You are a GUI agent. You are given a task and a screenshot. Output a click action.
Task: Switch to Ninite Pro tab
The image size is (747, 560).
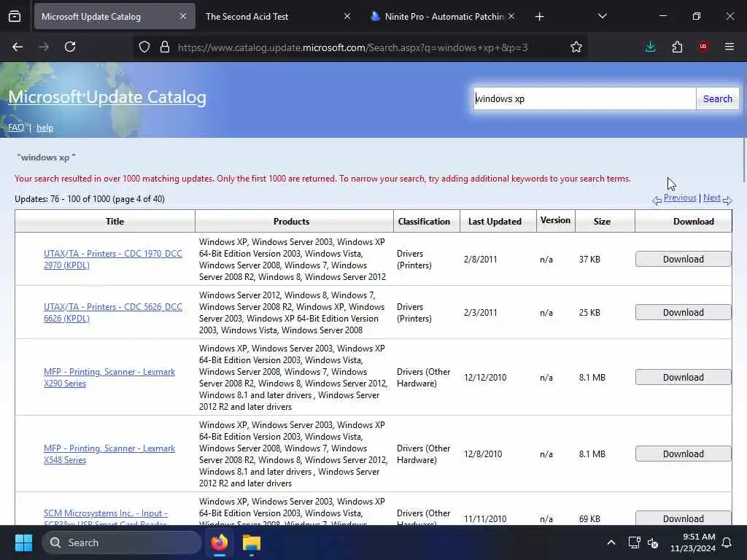pos(443,16)
